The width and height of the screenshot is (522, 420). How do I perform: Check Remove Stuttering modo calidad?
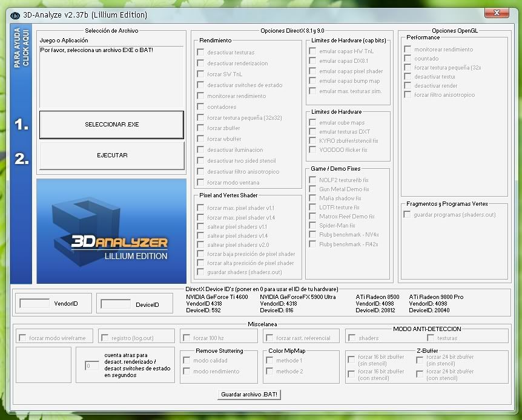click(x=187, y=360)
